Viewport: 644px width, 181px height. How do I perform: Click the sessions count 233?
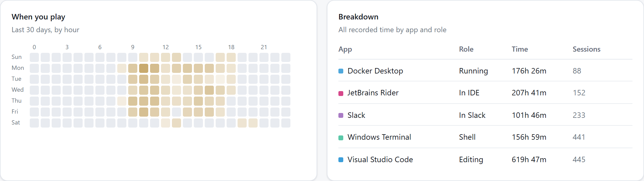tap(579, 115)
